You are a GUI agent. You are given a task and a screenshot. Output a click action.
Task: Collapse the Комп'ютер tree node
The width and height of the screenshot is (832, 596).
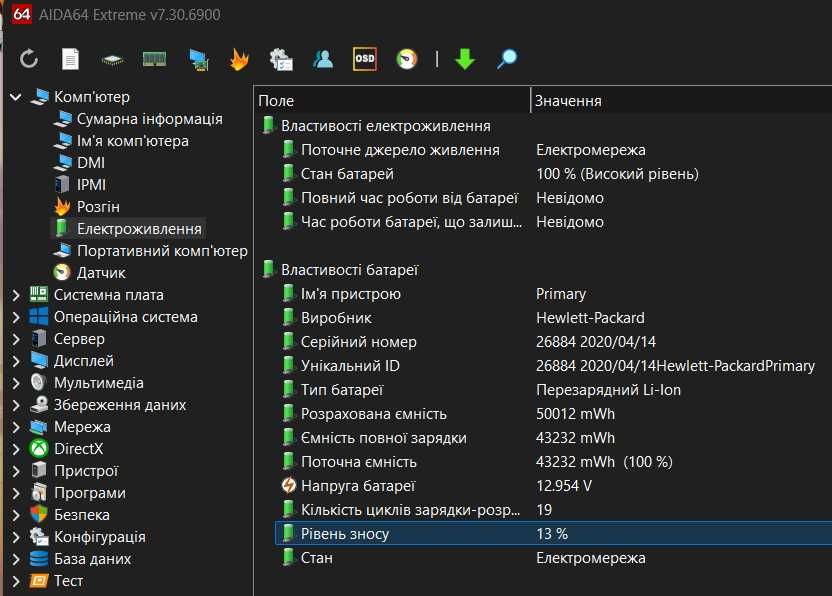tap(16, 97)
